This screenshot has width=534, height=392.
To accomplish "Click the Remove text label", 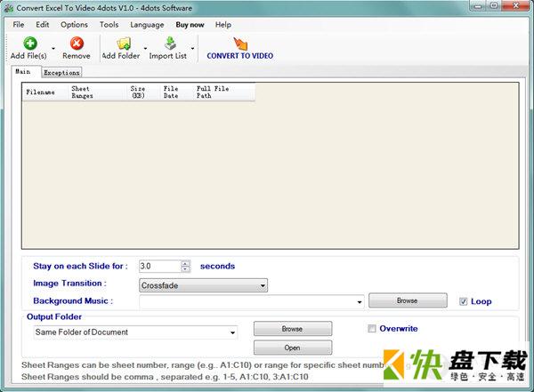I will coord(77,56).
